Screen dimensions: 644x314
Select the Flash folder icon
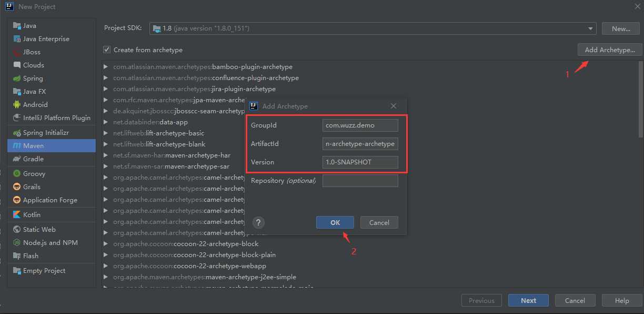[x=17, y=256]
